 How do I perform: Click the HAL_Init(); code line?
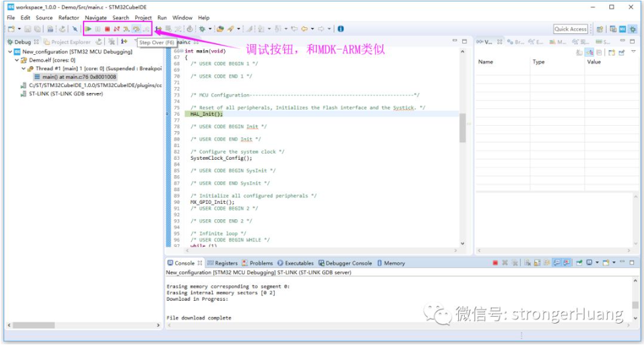(207, 114)
